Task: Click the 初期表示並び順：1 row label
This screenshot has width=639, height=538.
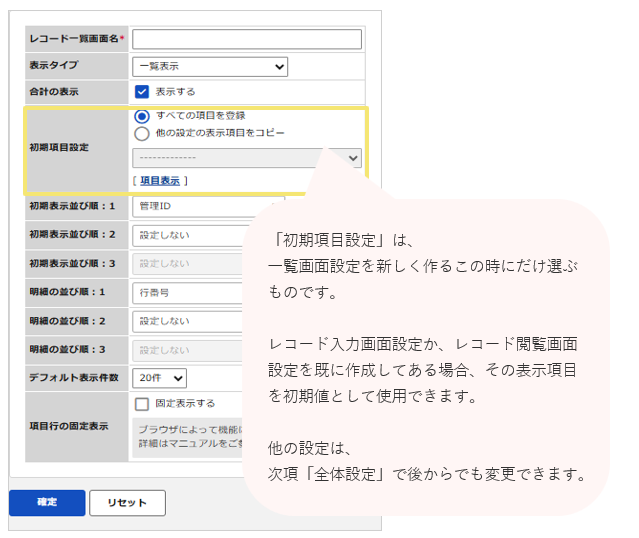Action: point(72,206)
